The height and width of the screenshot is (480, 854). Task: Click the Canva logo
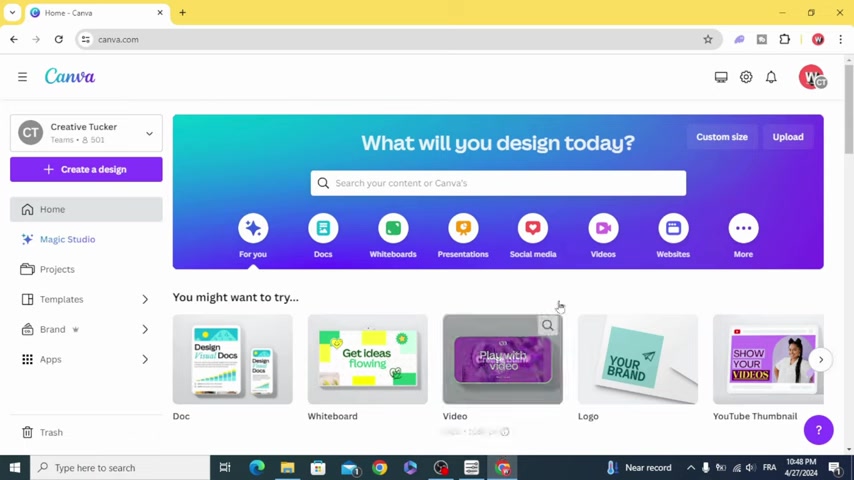[x=70, y=77]
